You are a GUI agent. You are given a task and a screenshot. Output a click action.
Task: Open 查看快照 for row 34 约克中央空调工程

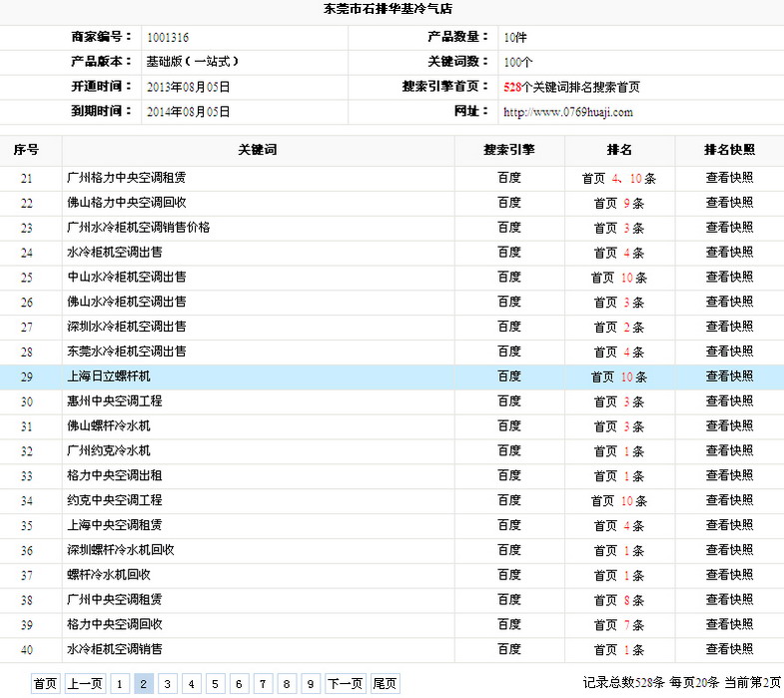(729, 500)
